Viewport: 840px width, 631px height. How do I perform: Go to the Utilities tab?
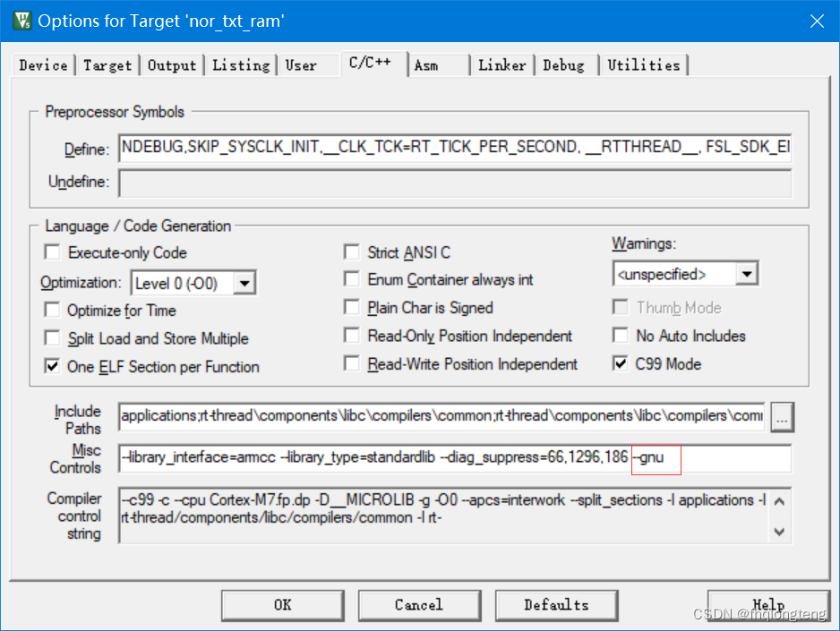(644, 65)
